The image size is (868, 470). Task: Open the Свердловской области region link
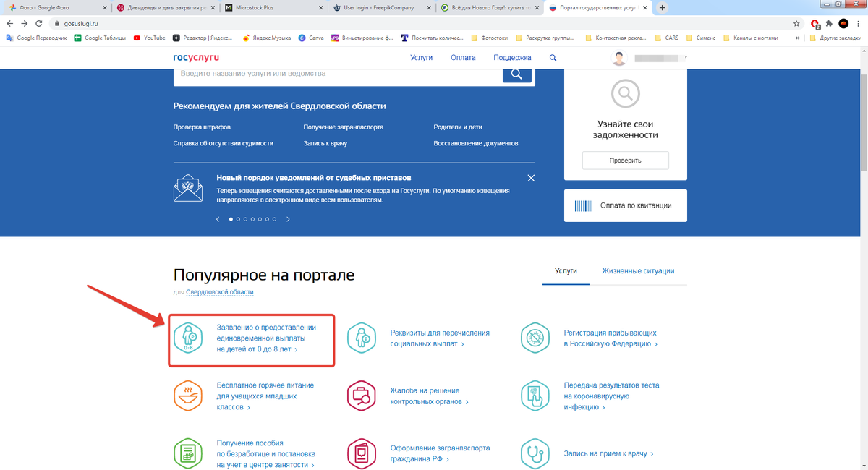(219, 292)
